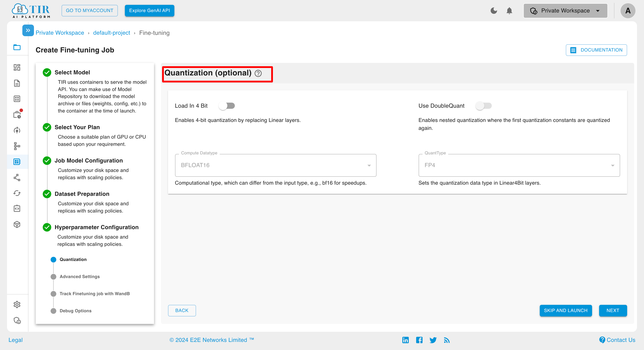Open RSS feed footer icon

pos(447,340)
